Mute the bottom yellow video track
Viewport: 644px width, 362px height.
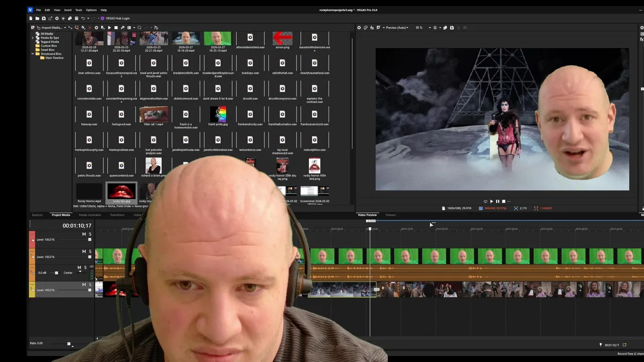coord(84,285)
